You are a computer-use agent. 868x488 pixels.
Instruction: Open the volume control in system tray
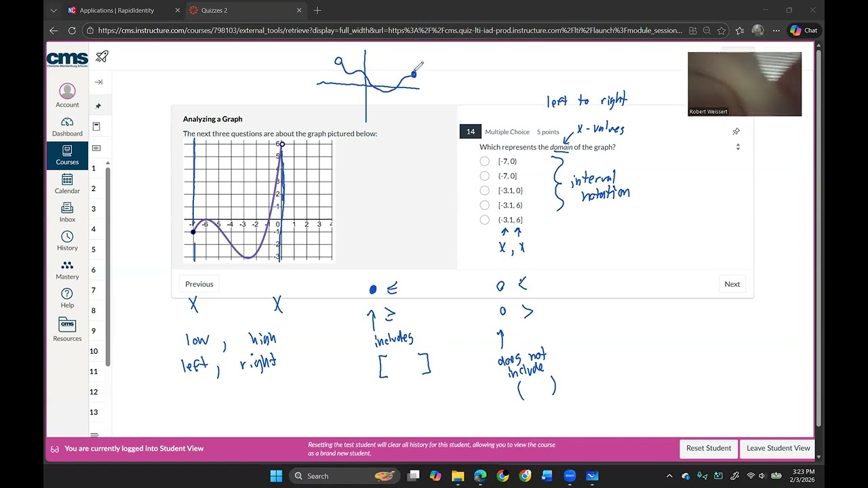tap(762, 476)
